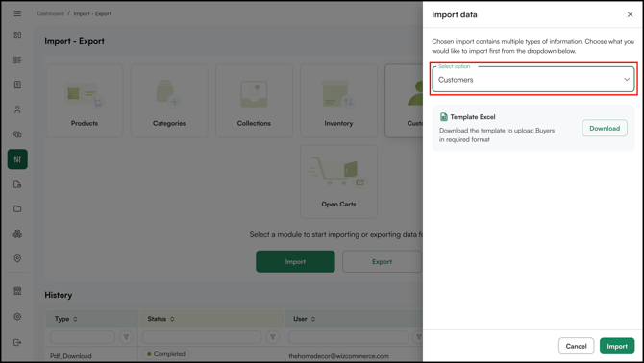644x363 pixels.
Task: Click thehomedecor@wizcommerce.com user cell
Action: click(338, 356)
